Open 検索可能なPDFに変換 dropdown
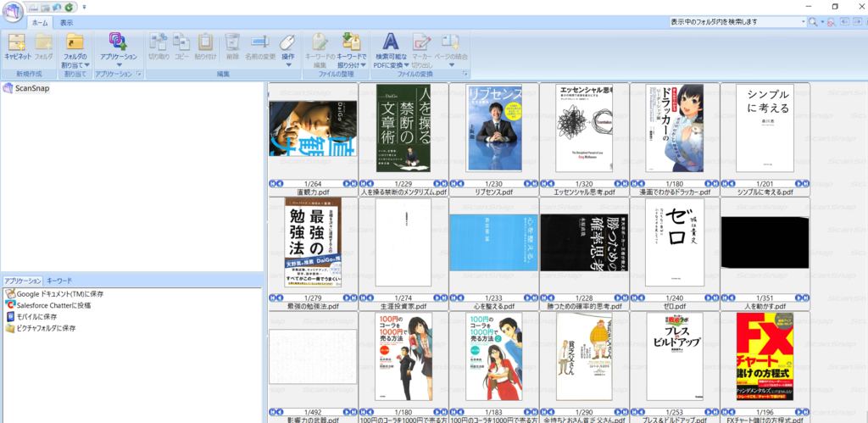868x423 pixels. (391, 50)
